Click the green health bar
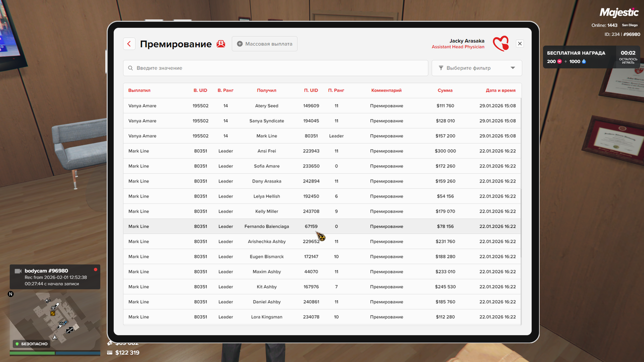 [x=32, y=353]
